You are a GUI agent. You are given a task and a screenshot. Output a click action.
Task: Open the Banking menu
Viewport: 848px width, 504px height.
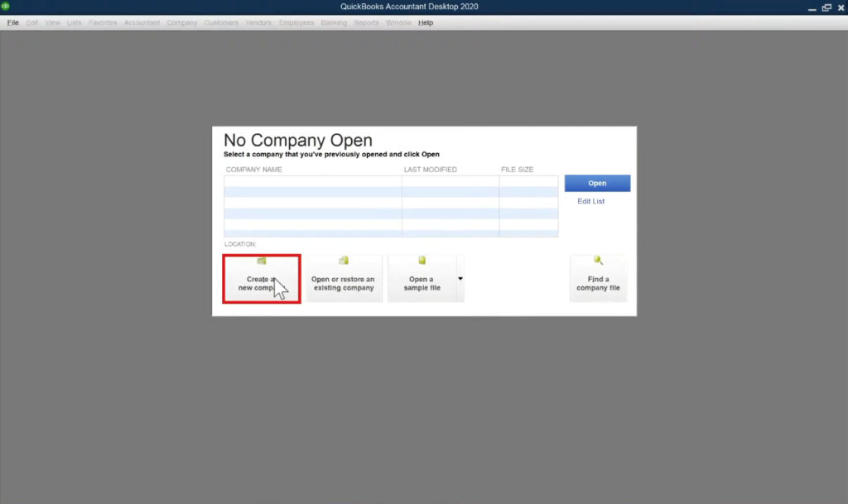tap(334, 22)
